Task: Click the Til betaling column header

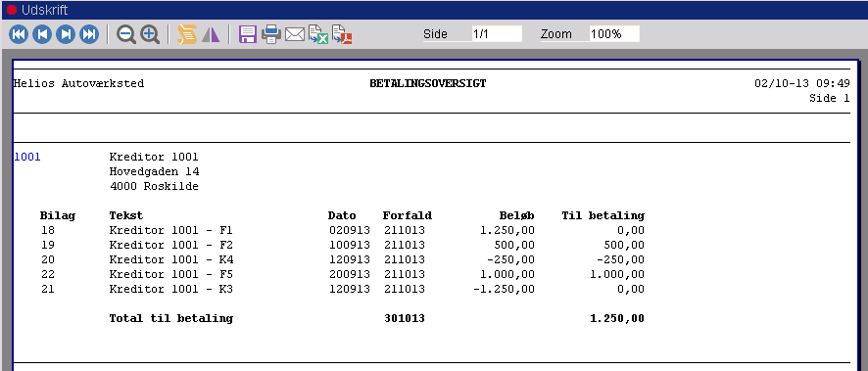Action: point(603,215)
